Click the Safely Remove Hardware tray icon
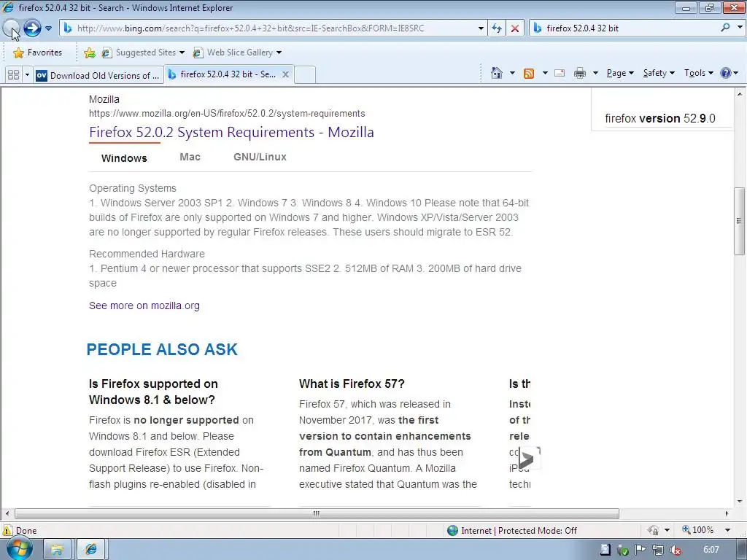 (x=623, y=550)
